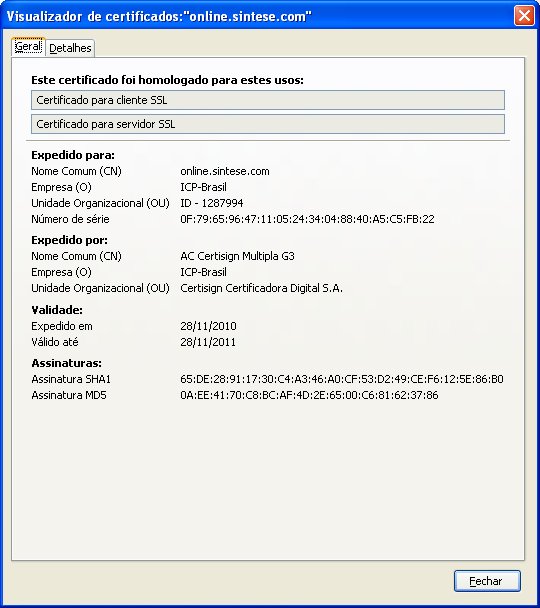Click the SHA1 signature fingerprint
This screenshot has width=540, height=608.
click(342, 379)
